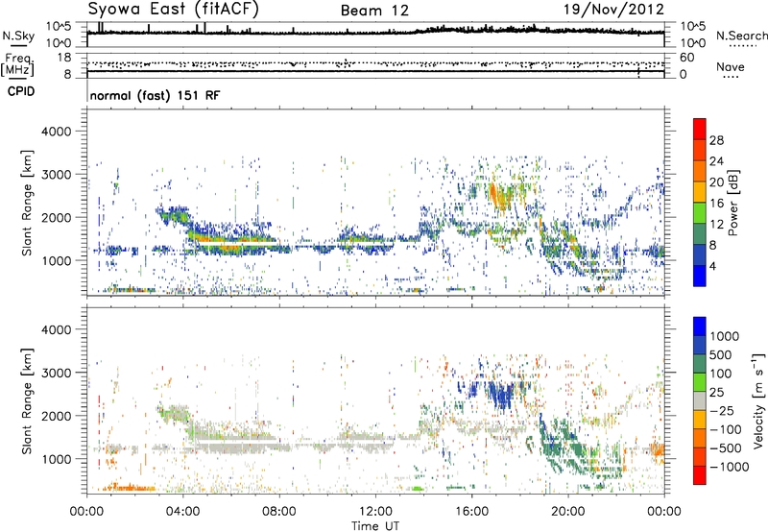Click the blue bottom of power colorbar

point(700,276)
